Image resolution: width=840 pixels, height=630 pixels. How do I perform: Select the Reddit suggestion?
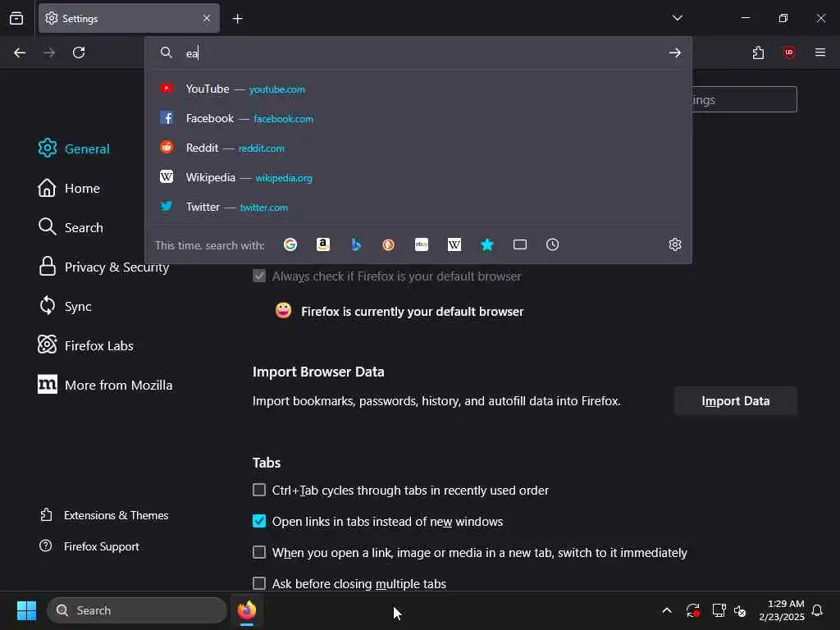418,148
